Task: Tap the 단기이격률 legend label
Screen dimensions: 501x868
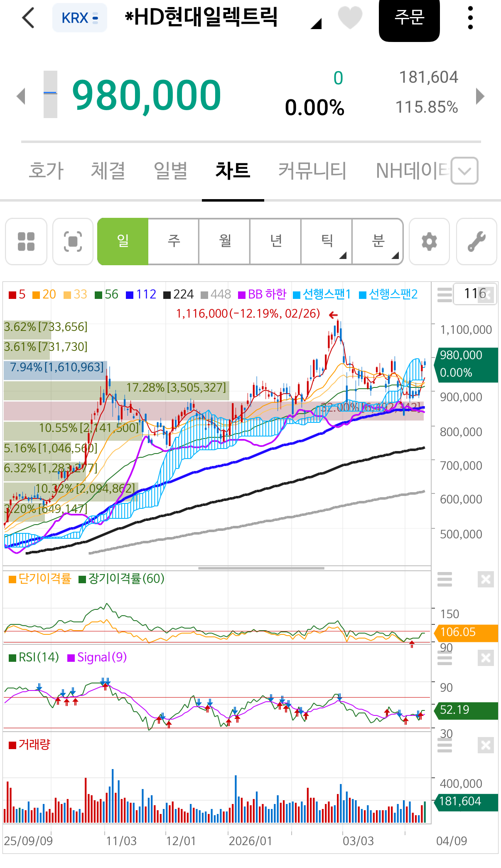Action: 40,579
